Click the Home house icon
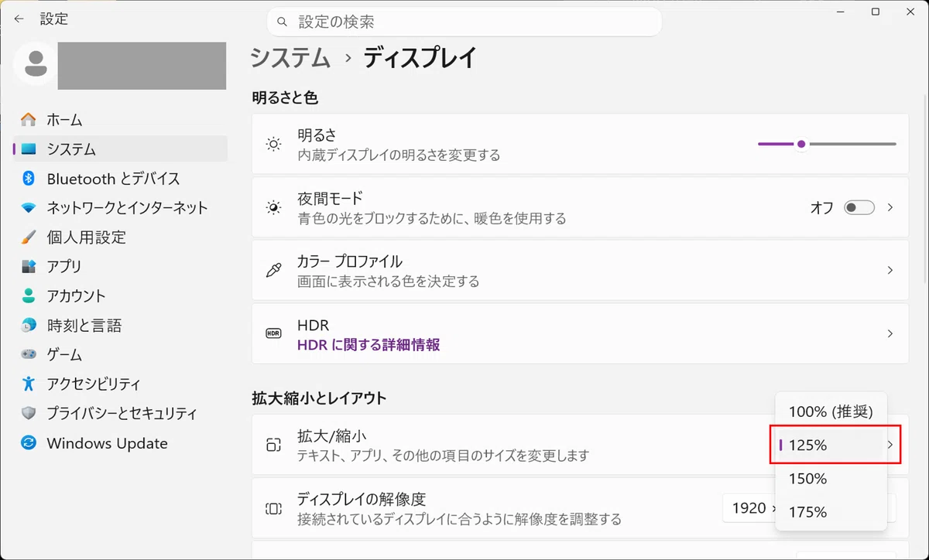 (x=29, y=120)
